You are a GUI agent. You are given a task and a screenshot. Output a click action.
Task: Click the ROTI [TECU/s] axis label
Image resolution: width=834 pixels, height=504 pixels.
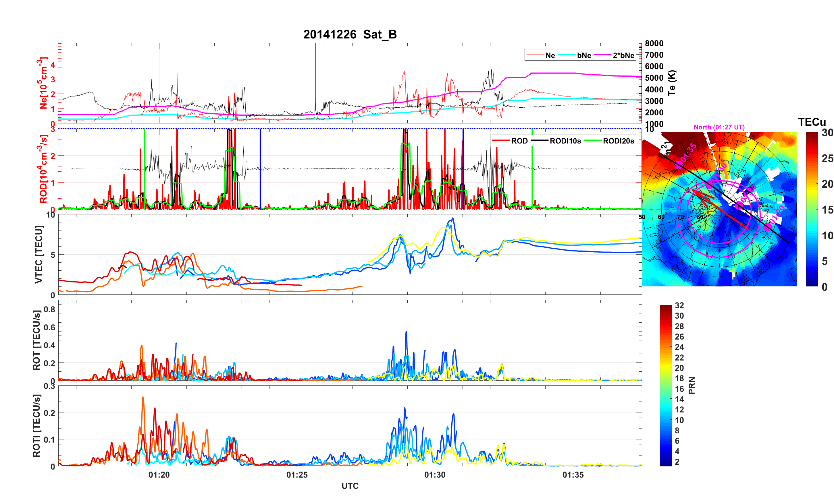pyautogui.click(x=36, y=426)
